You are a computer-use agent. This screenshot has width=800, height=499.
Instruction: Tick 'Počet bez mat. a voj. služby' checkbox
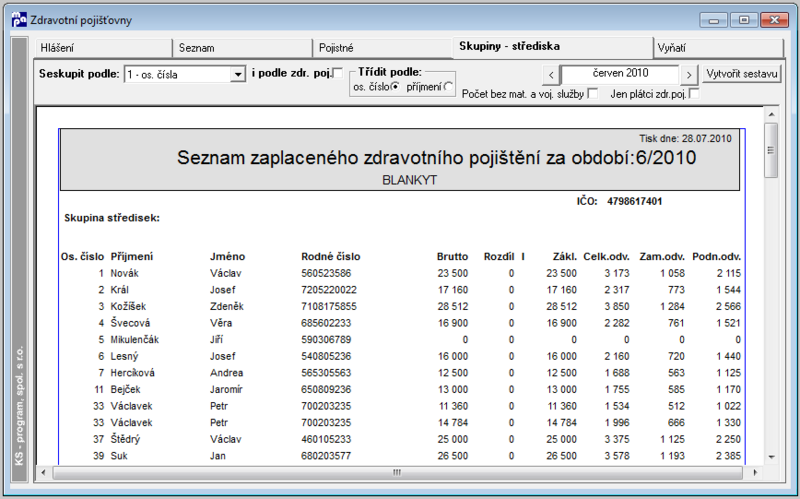(592, 94)
